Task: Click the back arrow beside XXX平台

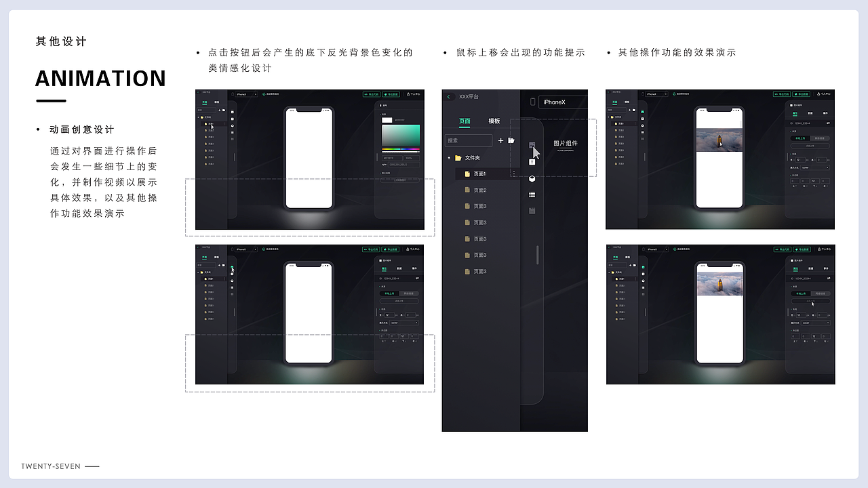Action: [x=450, y=96]
